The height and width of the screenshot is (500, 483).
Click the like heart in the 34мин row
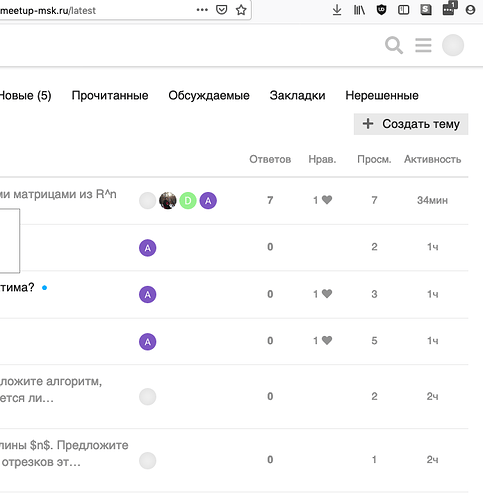pos(327,200)
